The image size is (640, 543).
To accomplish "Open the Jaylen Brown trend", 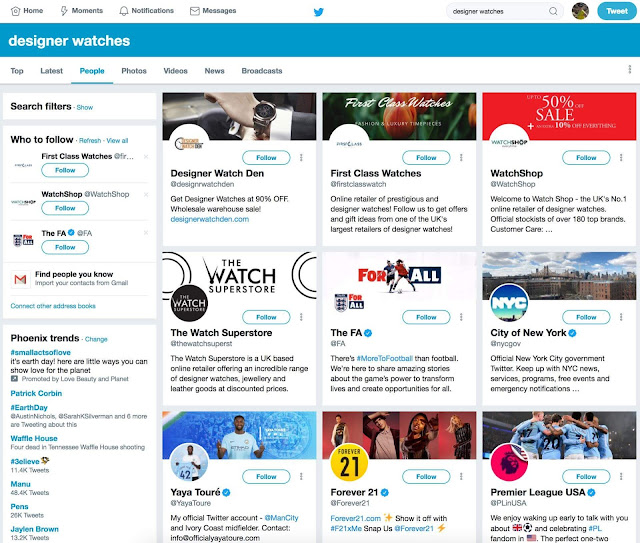I will [35, 529].
